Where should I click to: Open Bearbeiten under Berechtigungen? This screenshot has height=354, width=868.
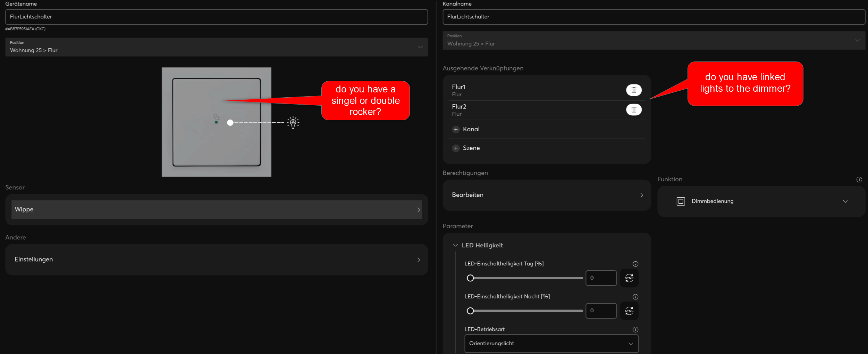[x=546, y=195]
